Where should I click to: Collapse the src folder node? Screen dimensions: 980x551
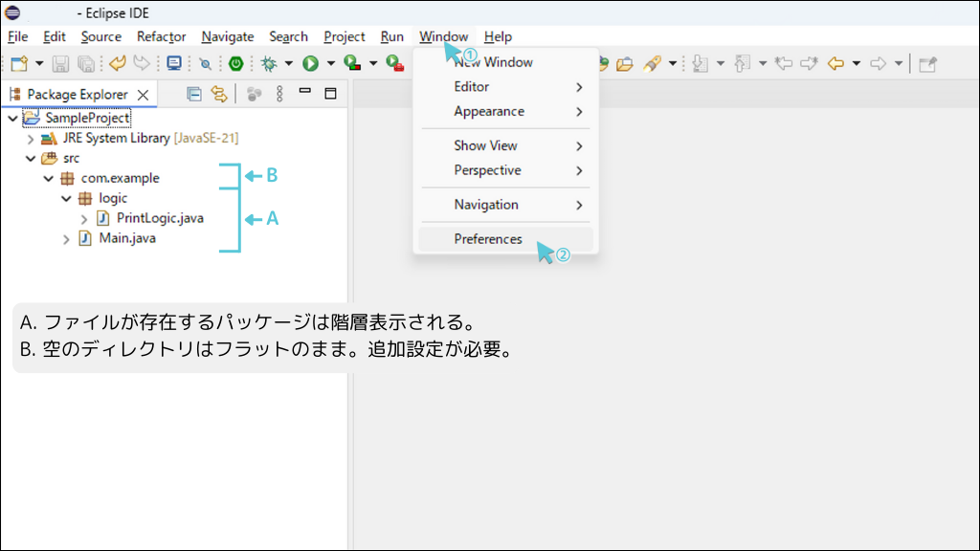[31, 159]
